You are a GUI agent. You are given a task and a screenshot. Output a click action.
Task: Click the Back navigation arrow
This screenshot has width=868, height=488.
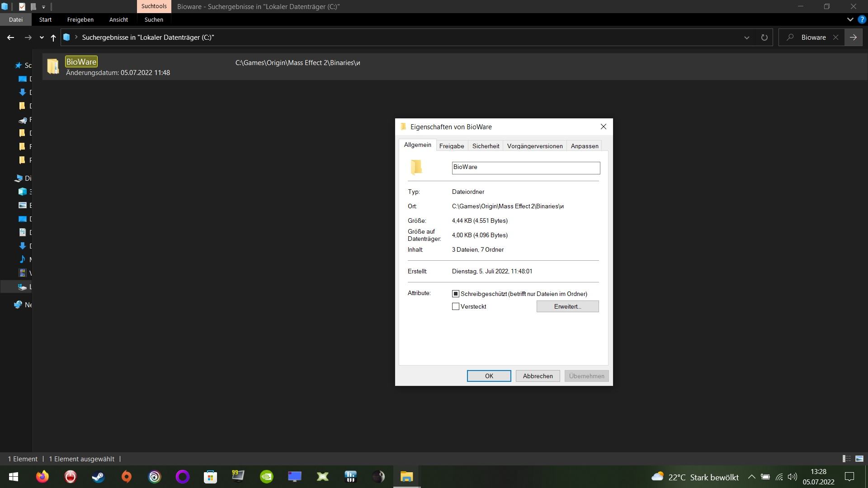pos(10,38)
